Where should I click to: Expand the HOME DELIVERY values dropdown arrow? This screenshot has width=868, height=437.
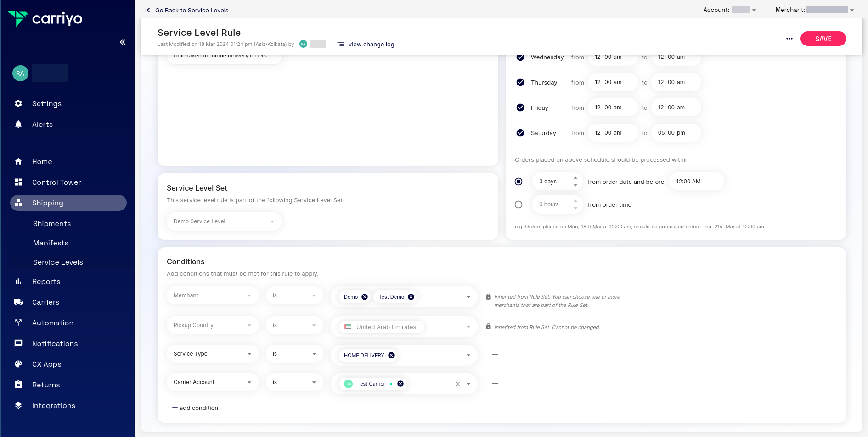tap(468, 355)
